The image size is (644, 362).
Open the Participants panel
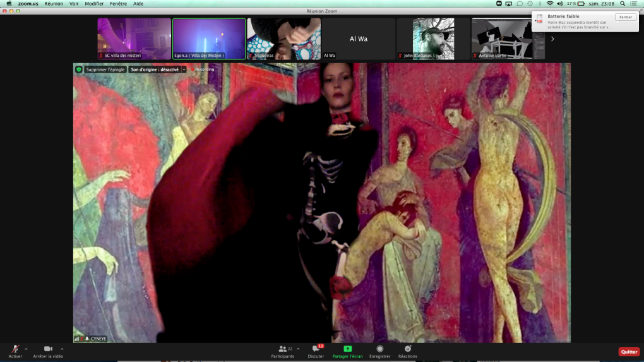click(x=282, y=349)
